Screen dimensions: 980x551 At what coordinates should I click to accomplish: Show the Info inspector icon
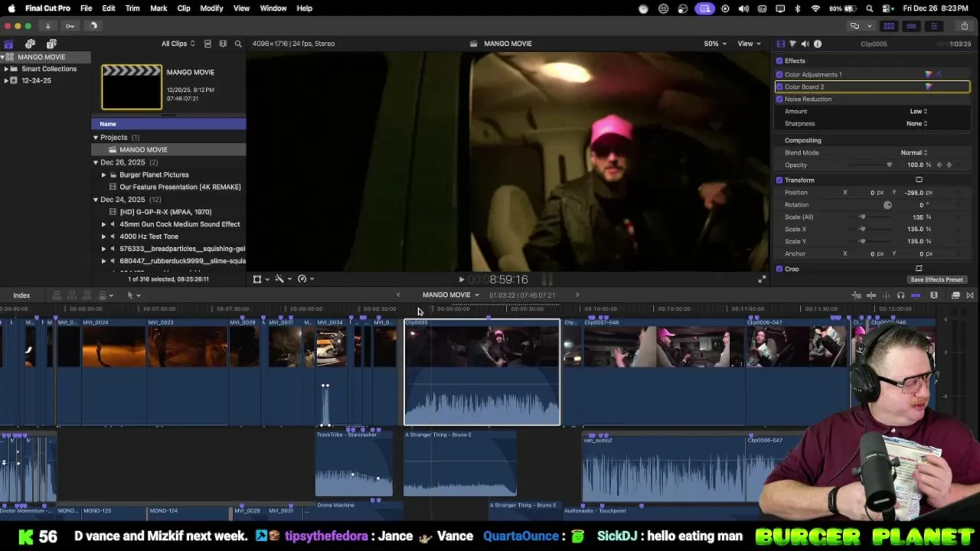coord(818,44)
